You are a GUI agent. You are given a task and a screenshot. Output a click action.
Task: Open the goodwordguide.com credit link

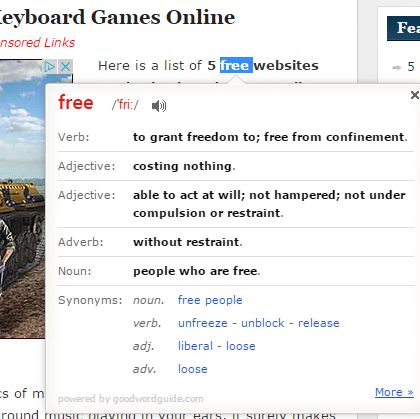[131, 399]
